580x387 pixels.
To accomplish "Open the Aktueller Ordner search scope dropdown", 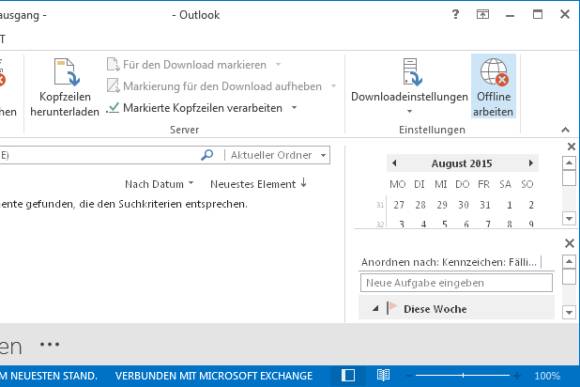I will pos(323,155).
